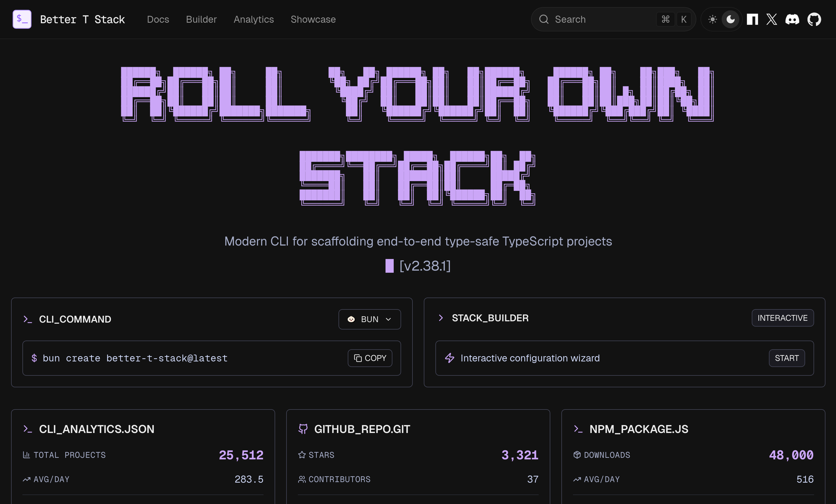Open the search bar
Viewport: 836px width, 504px height.
click(612, 19)
